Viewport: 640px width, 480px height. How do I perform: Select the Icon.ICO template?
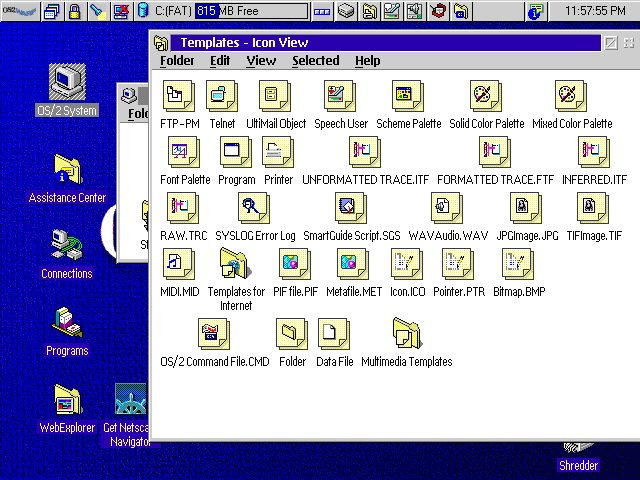(x=407, y=264)
